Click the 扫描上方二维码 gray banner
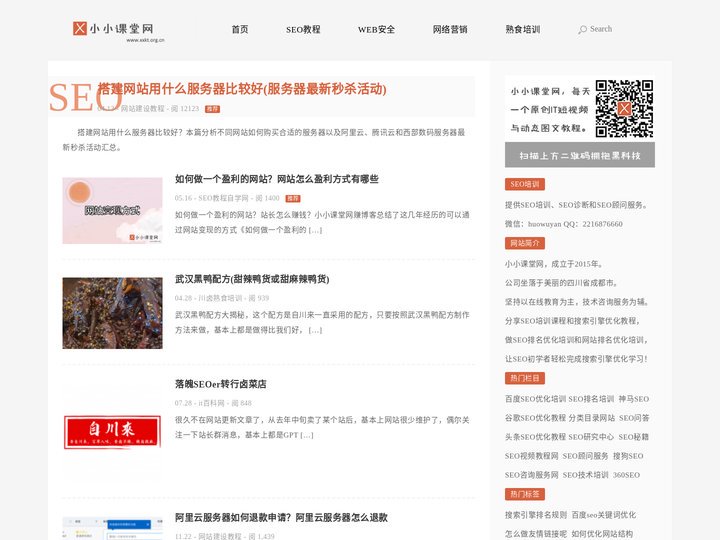 coord(580,155)
